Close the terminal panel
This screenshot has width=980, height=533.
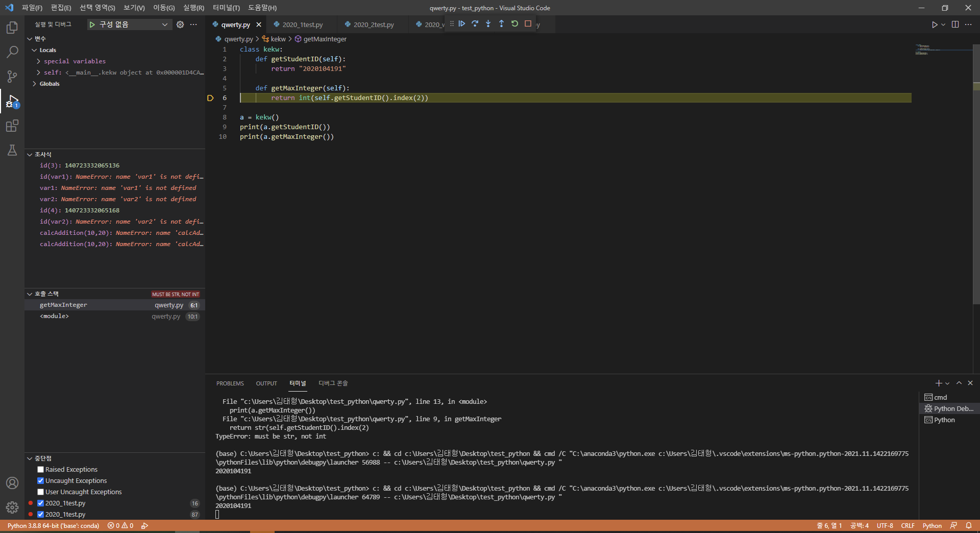click(x=970, y=383)
